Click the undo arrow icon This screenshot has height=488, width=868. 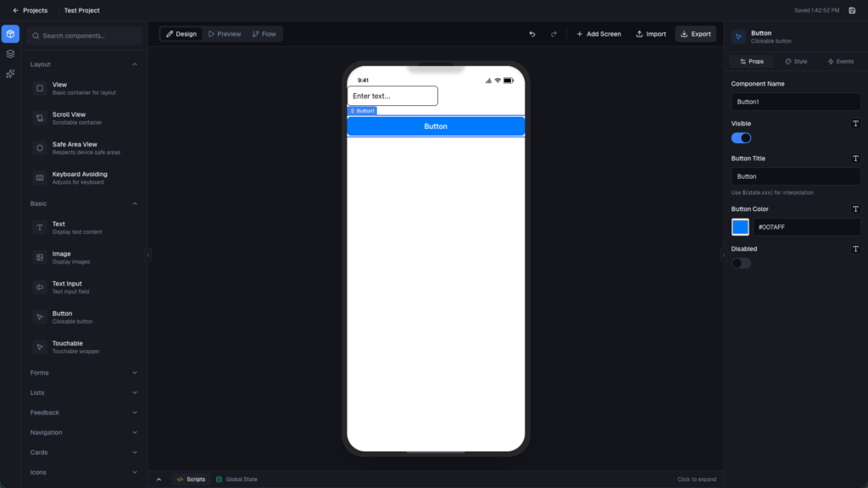tap(532, 34)
